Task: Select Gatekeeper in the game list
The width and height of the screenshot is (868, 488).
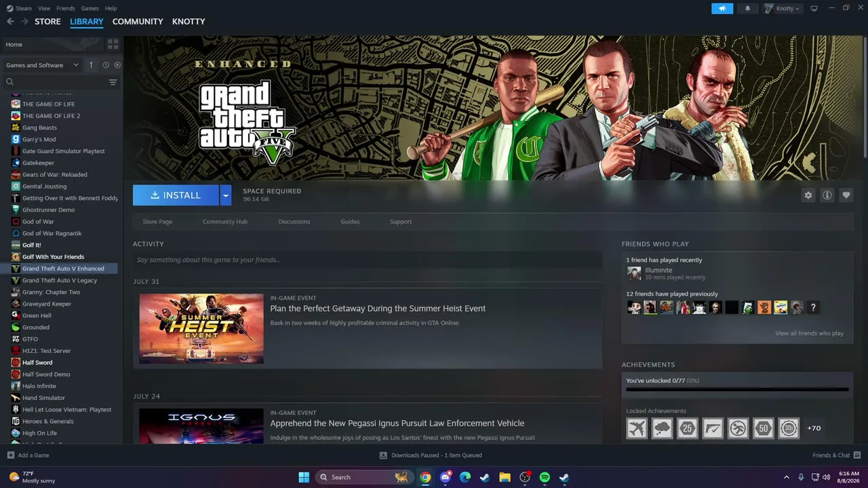Action: click(38, 163)
